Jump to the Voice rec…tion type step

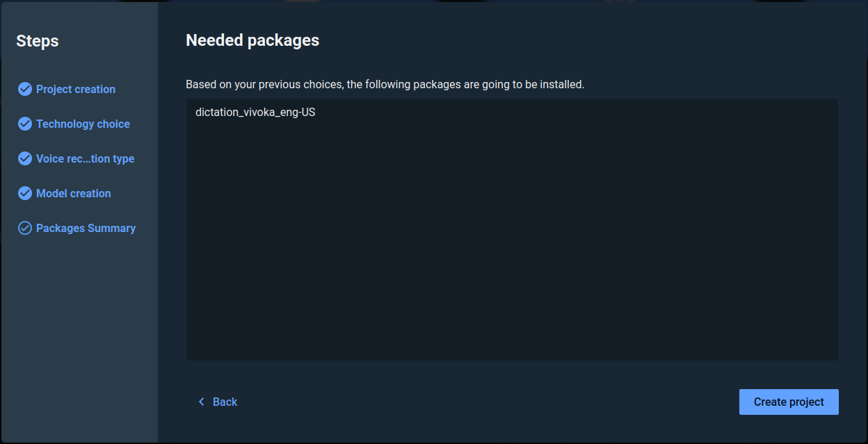pos(85,158)
